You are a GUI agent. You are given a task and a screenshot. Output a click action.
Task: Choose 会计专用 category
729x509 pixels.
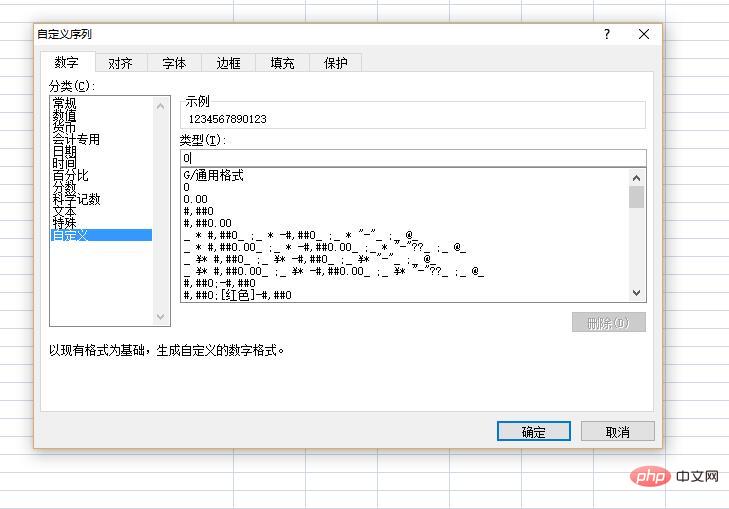click(101, 139)
